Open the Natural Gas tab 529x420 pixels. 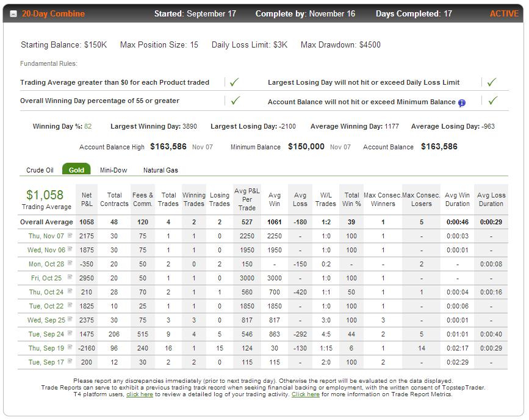160,170
